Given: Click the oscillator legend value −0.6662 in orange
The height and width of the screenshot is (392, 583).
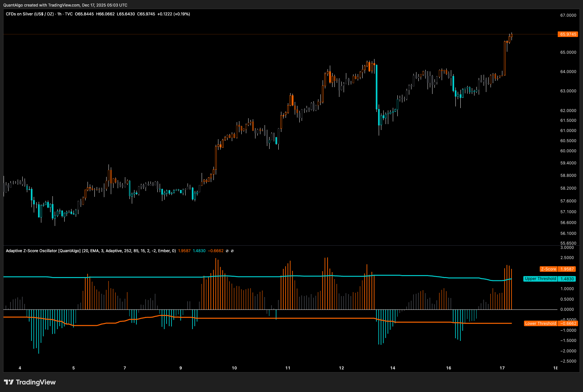Looking at the screenshot, I should 216,251.
